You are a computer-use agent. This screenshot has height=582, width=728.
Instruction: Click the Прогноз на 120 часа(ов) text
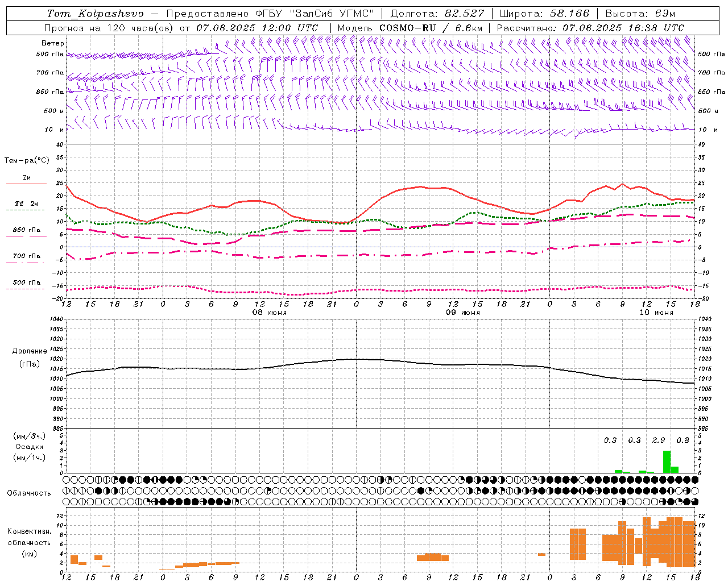click(x=110, y=28)
